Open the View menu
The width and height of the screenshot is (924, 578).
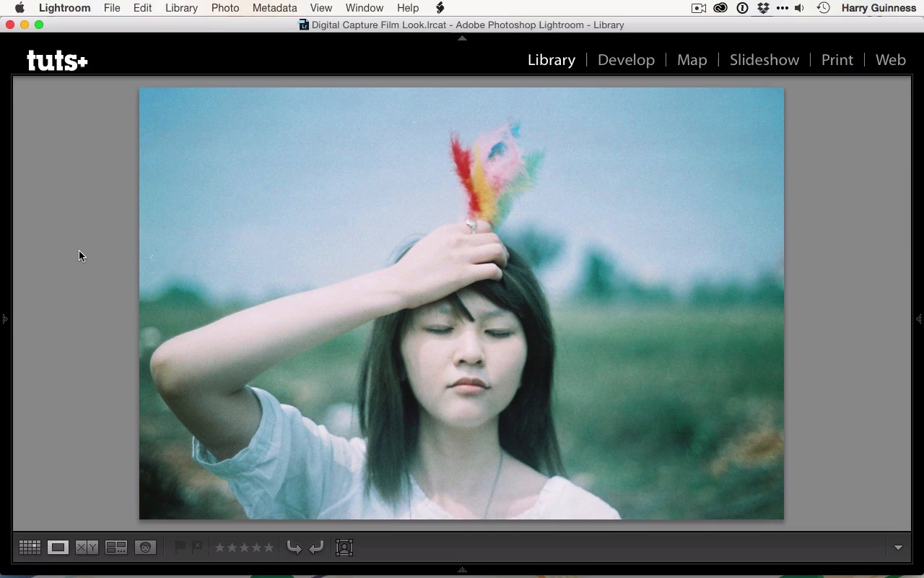pos(321,8)
